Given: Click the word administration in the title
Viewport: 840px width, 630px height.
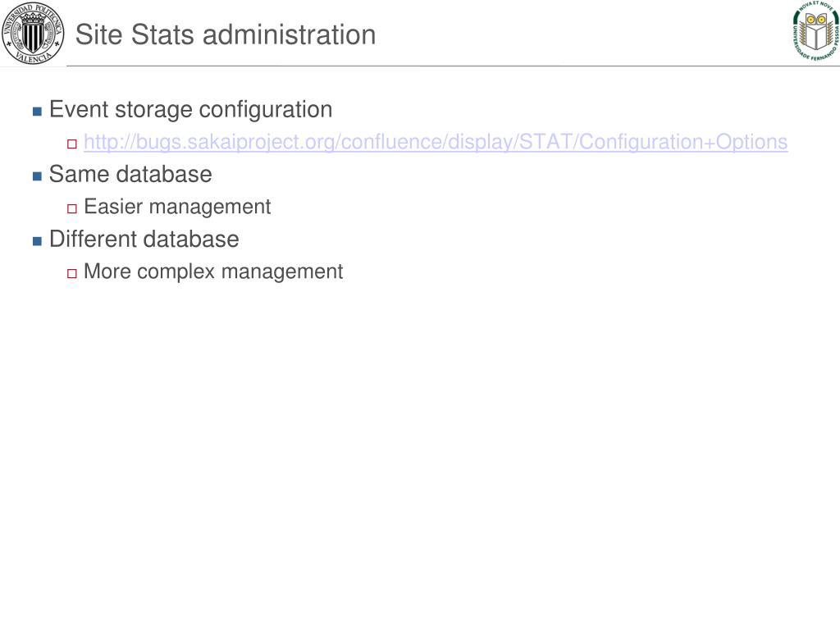Looking at the screenshot, I should click(x=290, y=34).
